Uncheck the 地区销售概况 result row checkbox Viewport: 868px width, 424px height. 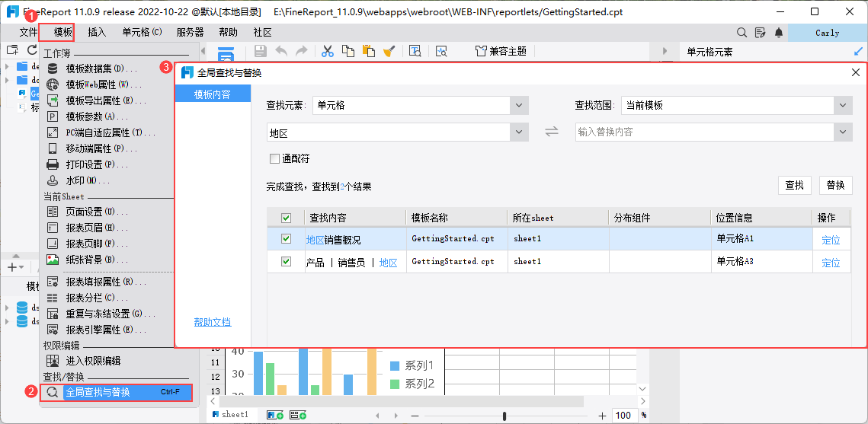(x=287, y=239)
